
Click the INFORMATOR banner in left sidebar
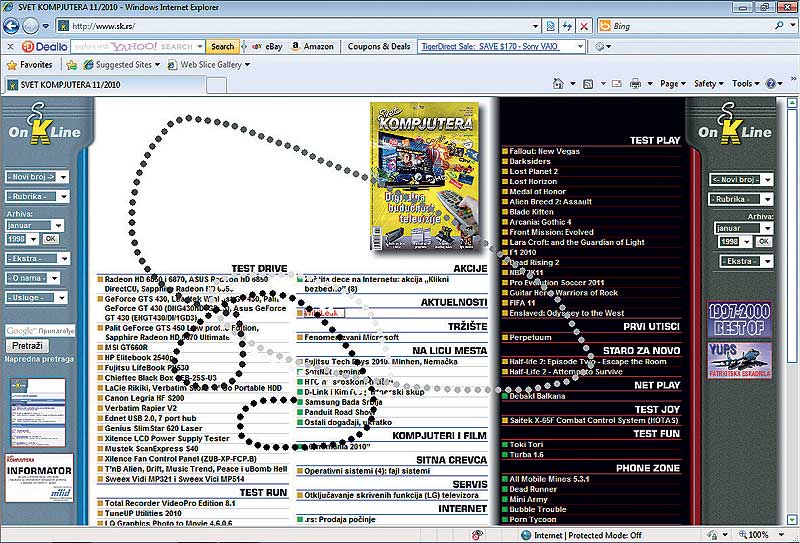pyautogui.click(x=39, y=478)
